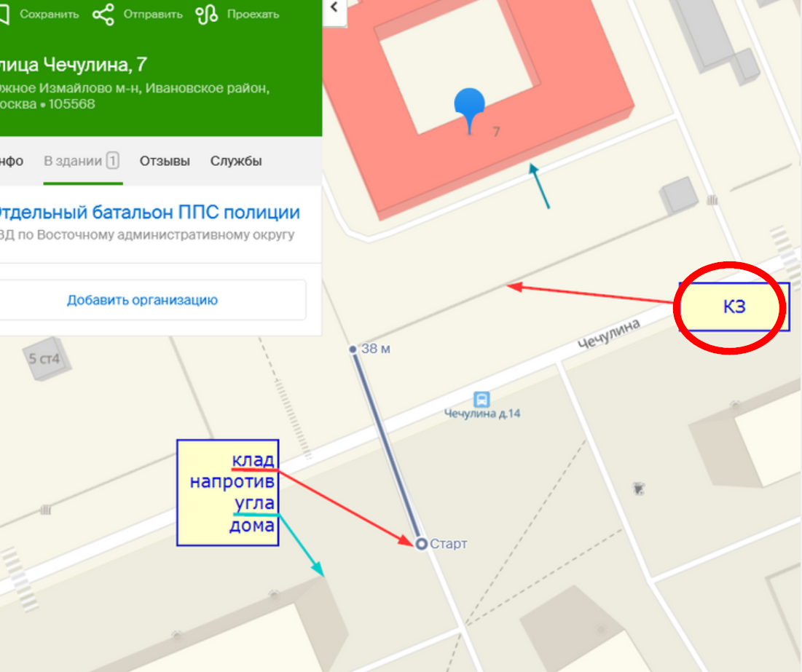The height and width of the screenshot is (672, 802).
Task: Switch to the Службы tab
Action: click(x=236, y=161)
